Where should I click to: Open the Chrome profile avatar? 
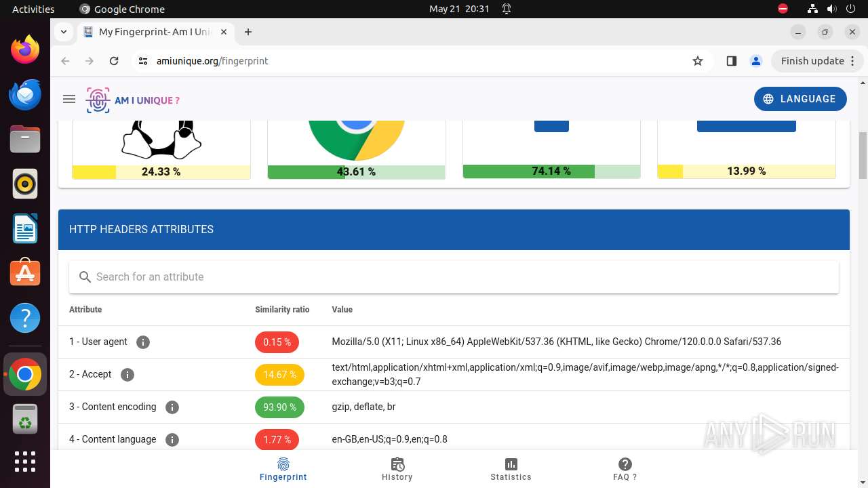point(756,61)
